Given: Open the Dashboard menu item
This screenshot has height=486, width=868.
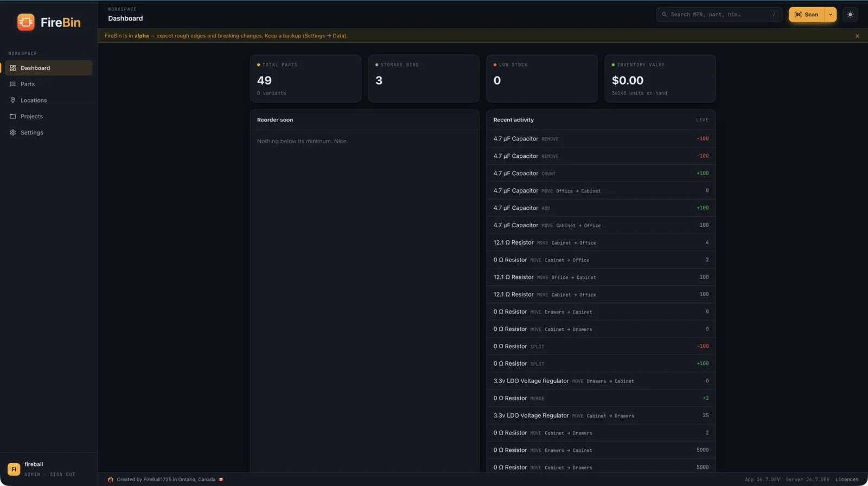Looking at the screenshot, I should pos(49,68).
